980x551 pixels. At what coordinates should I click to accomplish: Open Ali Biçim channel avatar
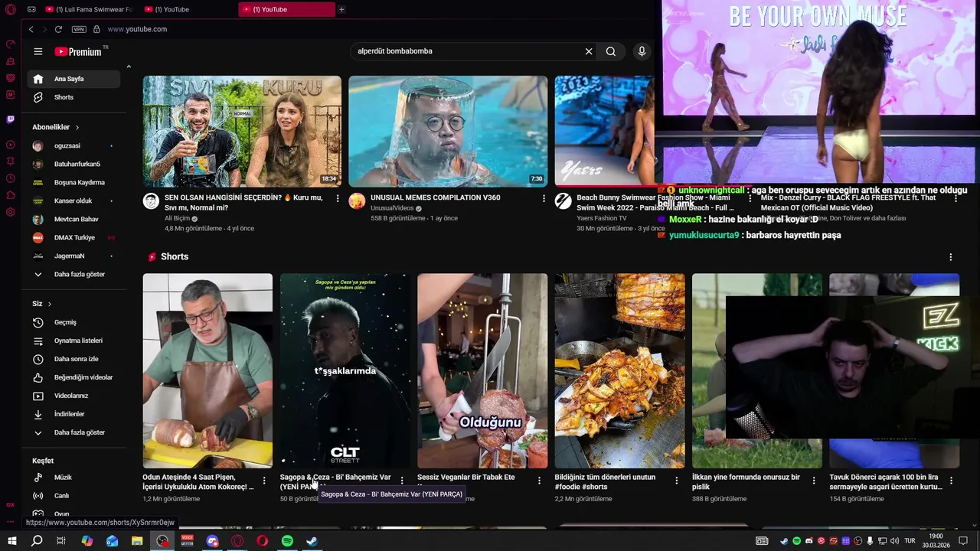(151, 201)
